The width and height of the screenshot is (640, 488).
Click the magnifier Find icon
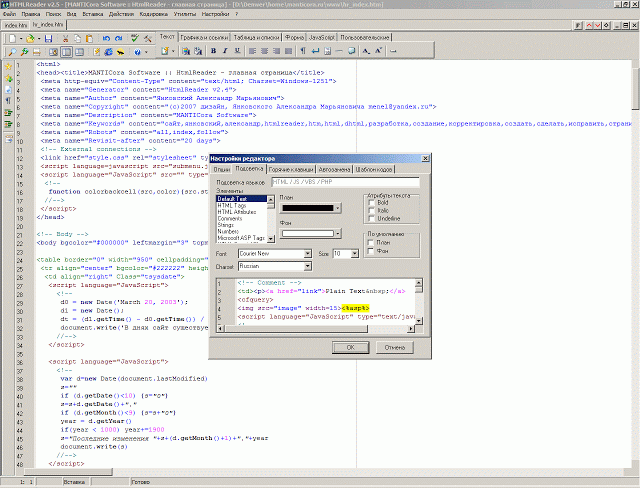(13, 52)
